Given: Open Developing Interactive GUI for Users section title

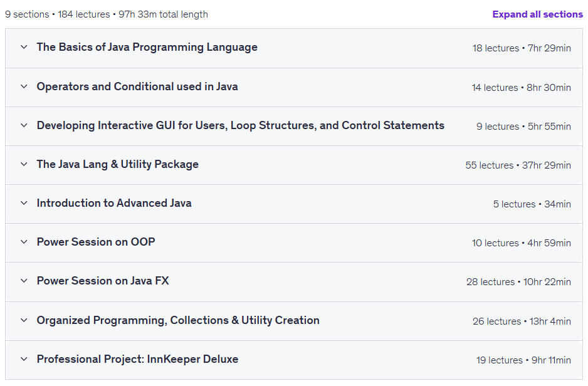Looking at the screenshot, I should click(x=240, y=125).
